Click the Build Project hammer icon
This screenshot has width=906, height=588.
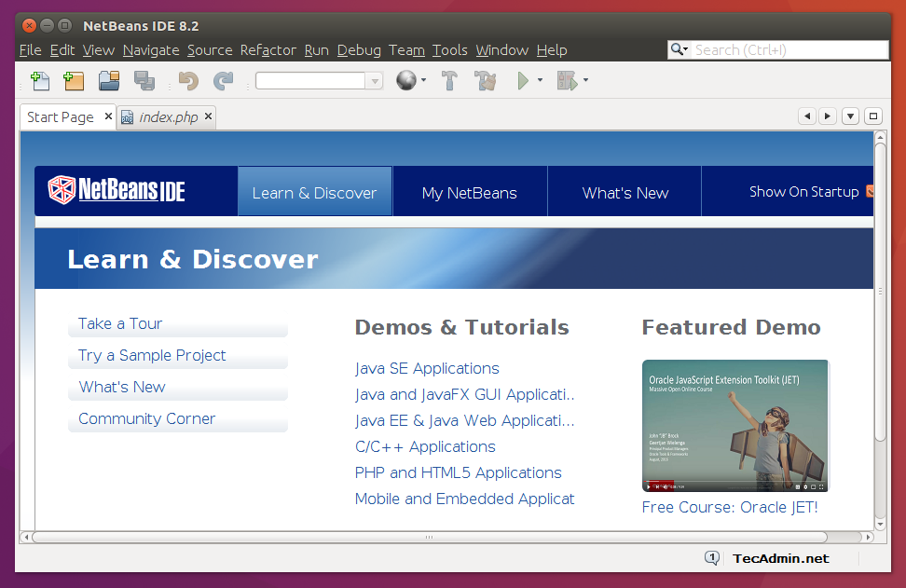(x=449, y=81)
